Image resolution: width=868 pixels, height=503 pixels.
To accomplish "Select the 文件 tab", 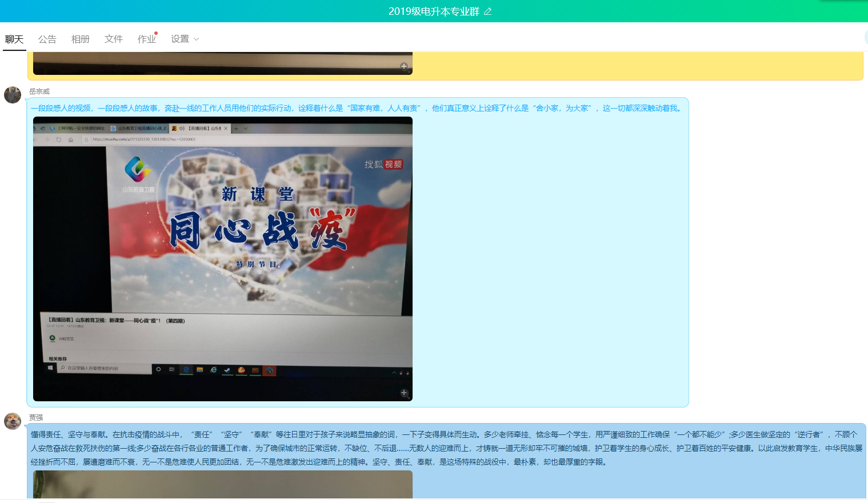I will [114, 39].
